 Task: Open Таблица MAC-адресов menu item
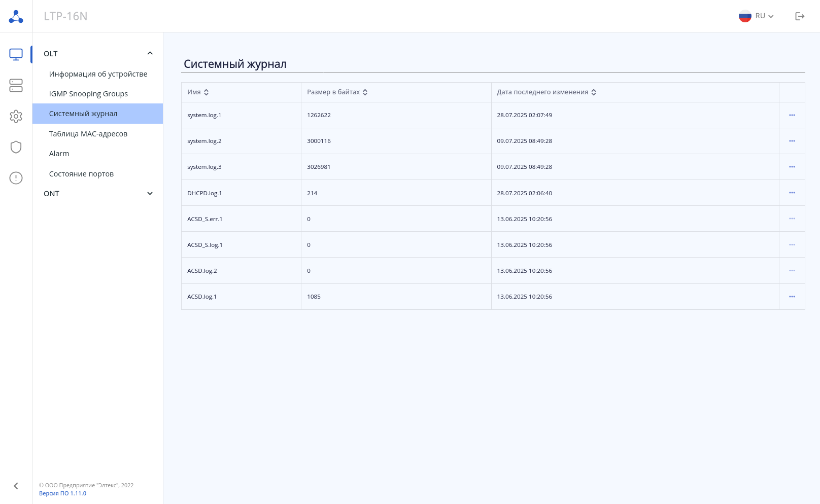coord(88,134)
